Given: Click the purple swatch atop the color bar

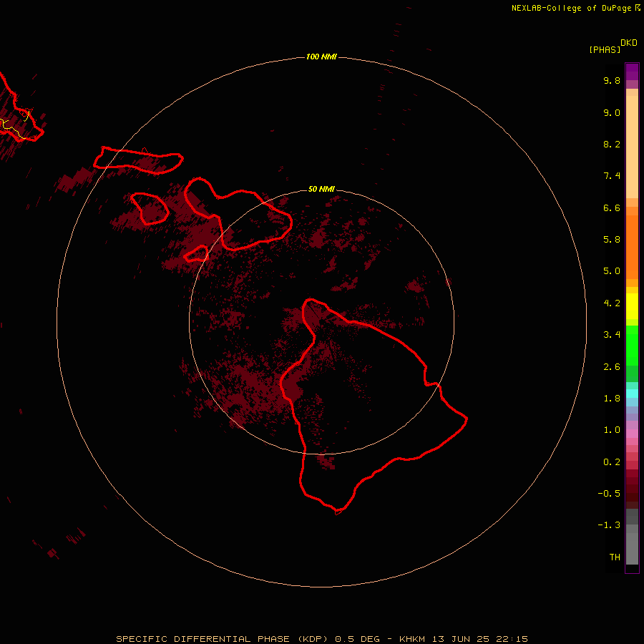Looking at the screenshot, I should click(x=632, y=72).
